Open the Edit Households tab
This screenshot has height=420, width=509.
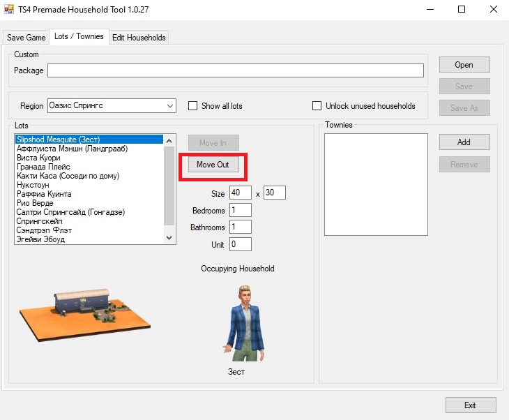(x=139, y=38)
